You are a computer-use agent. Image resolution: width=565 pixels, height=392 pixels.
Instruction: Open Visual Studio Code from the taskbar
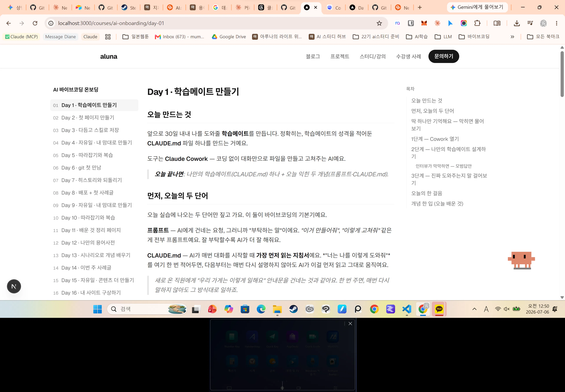click(407, 309)
